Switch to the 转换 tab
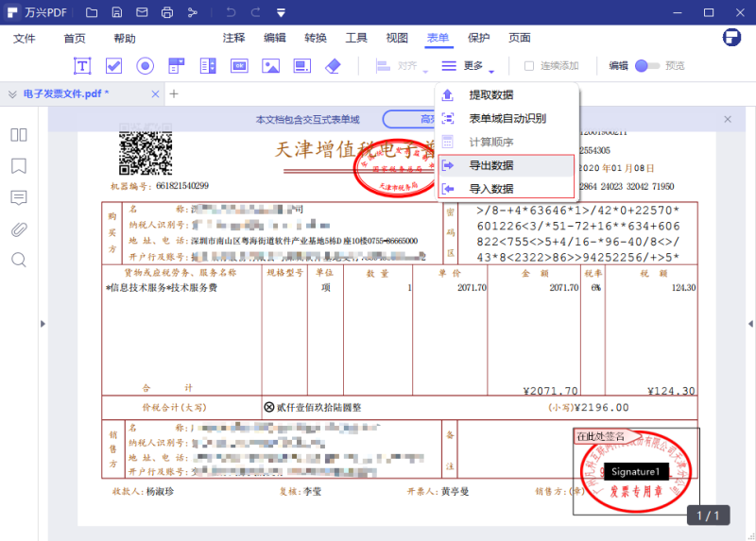The image size is (756, 541). (316, 38)
